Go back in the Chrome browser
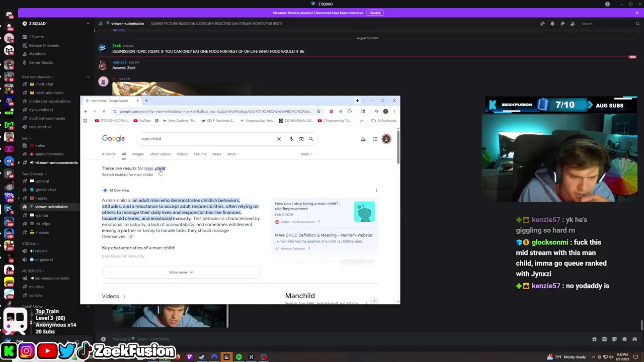The width and height of the screenshot is (644, 362). click(86, 111)
